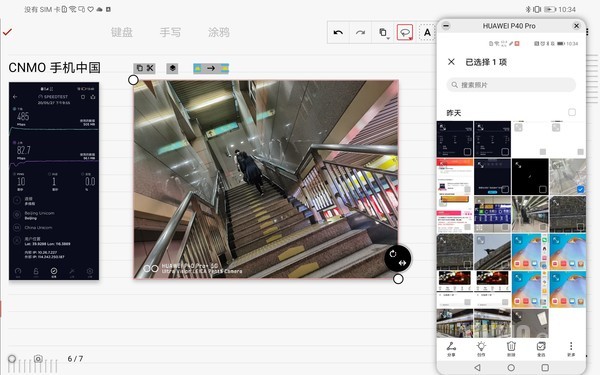Open the blue subway sign thumbnail
Image resolution: width=600 pixels, height=375 pixels.
point(492,214)
